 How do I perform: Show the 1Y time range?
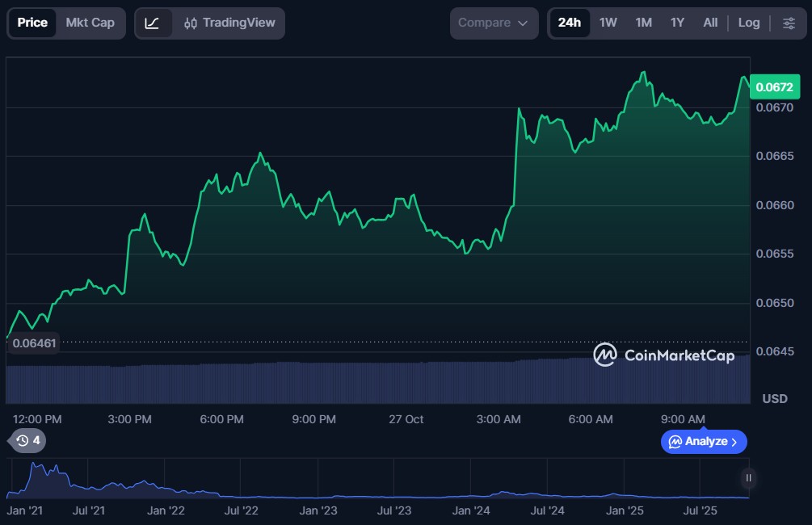pyautogui.click(x=677, y=23)
